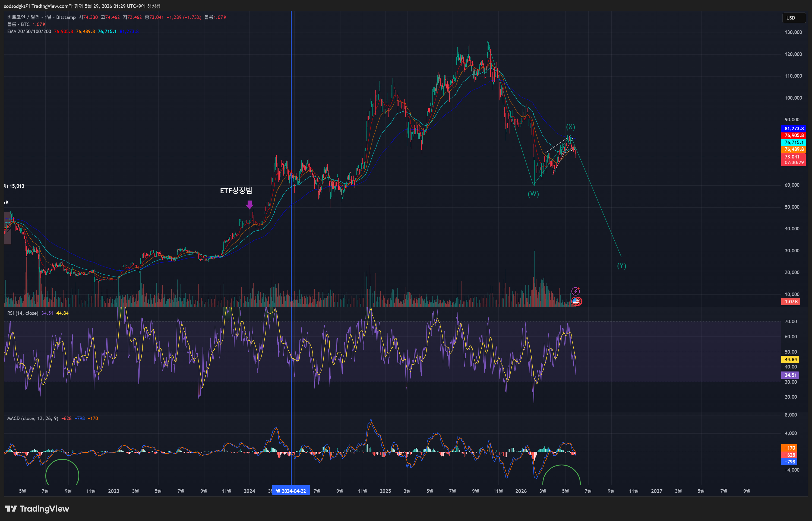The height and width of the screenshot is (521, 812).
Task: Click the 44.84 value in RSI legend
Action: [63, 313]
